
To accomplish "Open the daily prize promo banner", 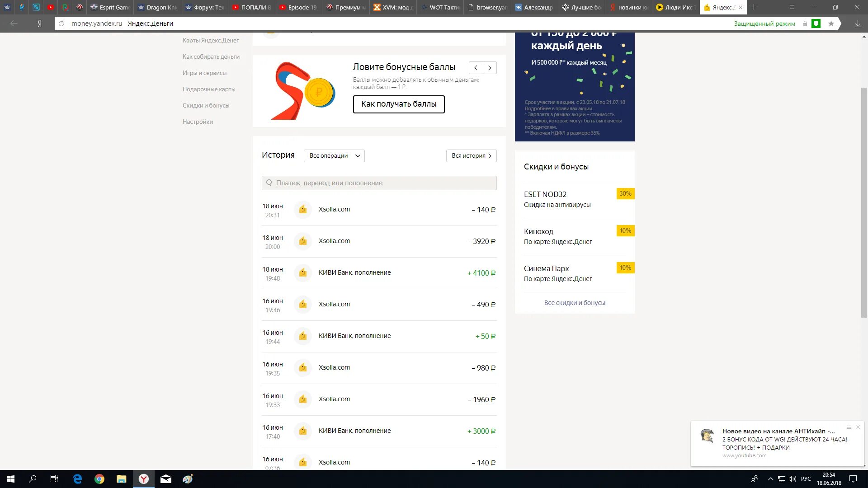I will (575, 87).
